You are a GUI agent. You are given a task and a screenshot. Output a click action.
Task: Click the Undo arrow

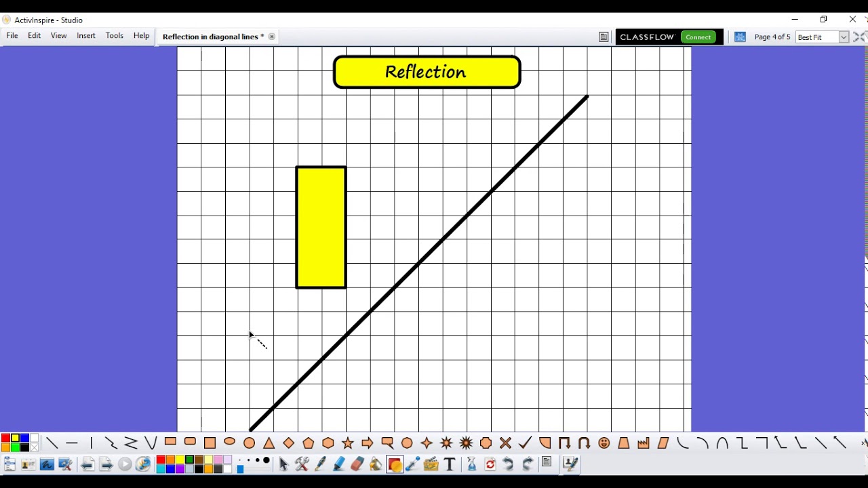point(509,464)
